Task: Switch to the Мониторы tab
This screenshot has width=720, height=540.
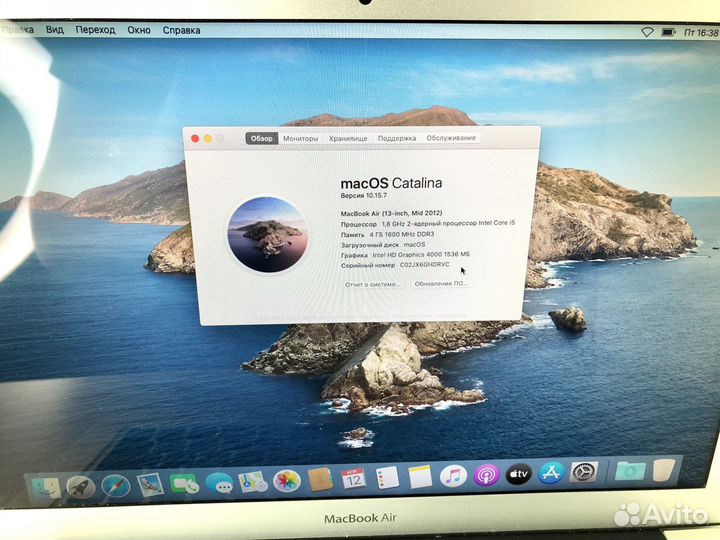Action: click(300, 138)
